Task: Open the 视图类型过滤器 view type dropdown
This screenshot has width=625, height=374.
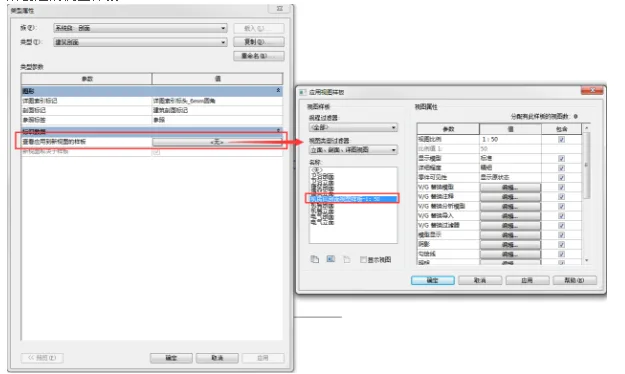Action: coord(353,150)
